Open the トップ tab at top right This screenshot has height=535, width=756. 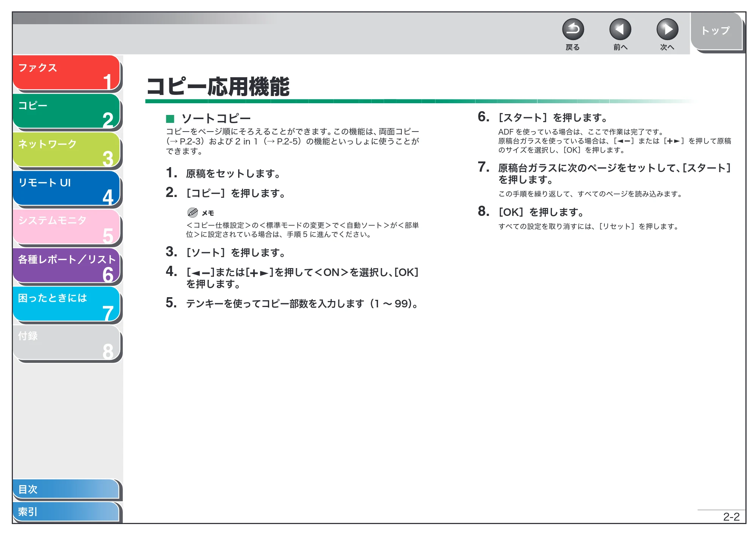[x=716, y=31]
